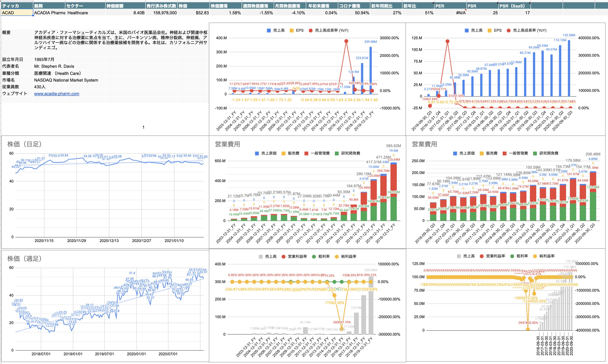Viewport: 608px width, 364px height.
Task: Click the 売上原価 blue swatch in annual 営業費用 legend
Action: [257, 153]
